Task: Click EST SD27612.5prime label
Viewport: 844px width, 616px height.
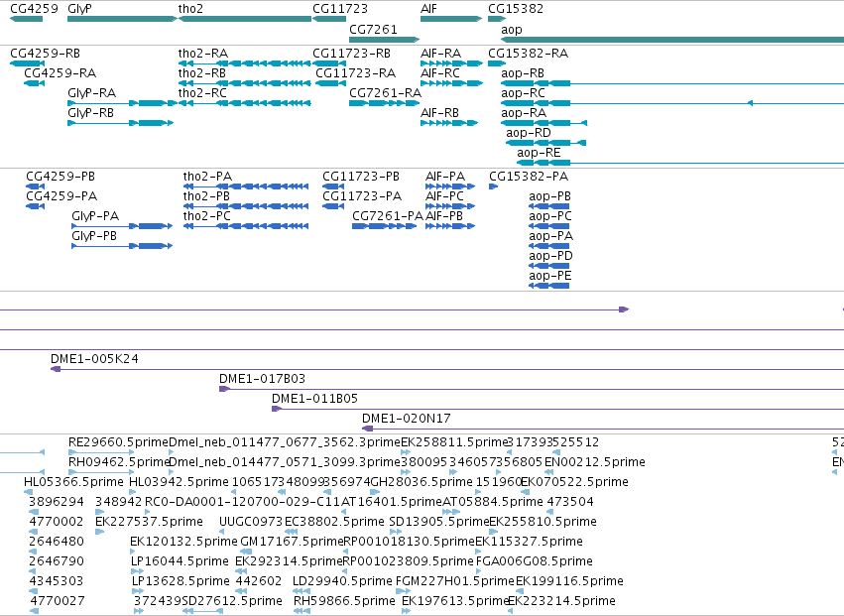Action: 231,601
